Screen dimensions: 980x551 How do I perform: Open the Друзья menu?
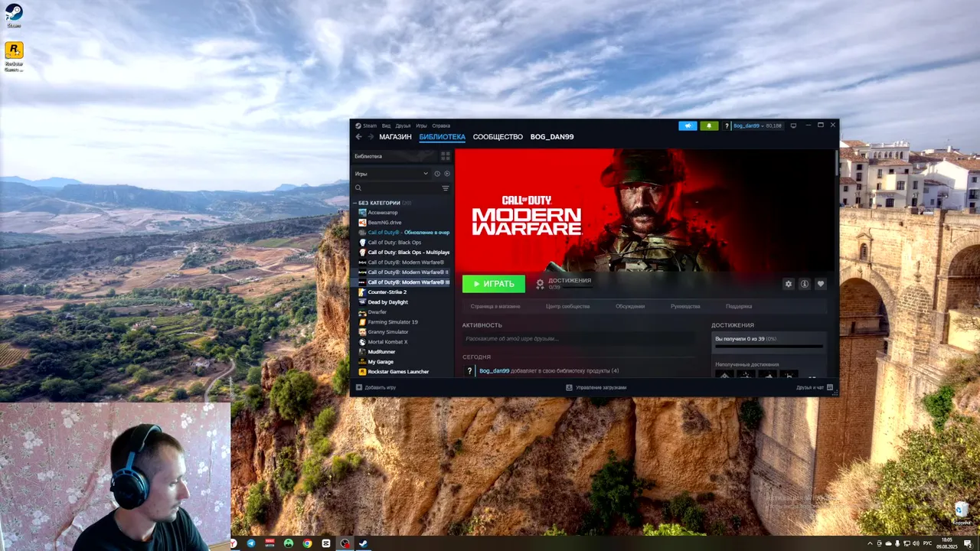pyautogui.click(x=403, y=126)
